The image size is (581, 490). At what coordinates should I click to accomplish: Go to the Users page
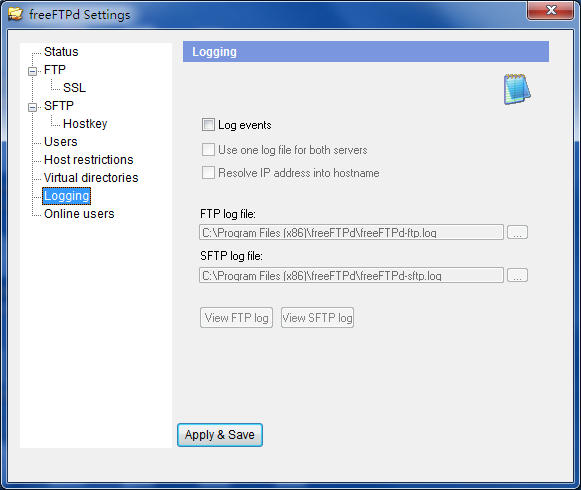pyautogui.click(x=61, y=142)
